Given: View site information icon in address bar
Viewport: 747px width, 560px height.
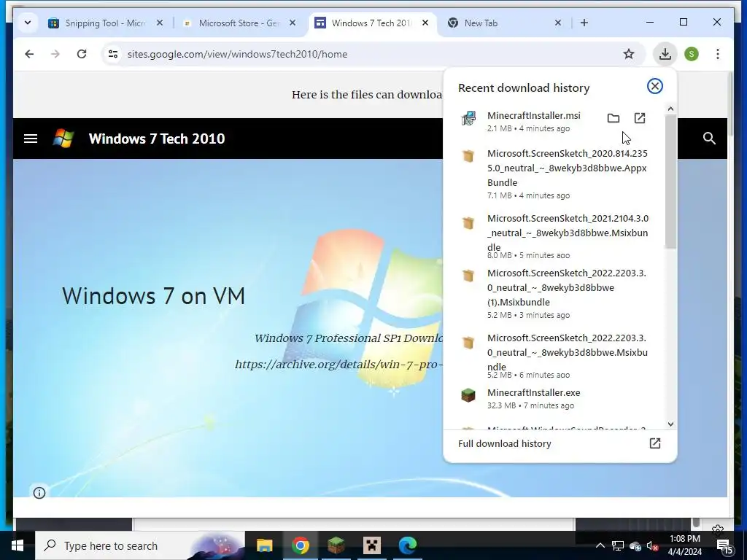Looking at the screenshot, I should [113, 54].
